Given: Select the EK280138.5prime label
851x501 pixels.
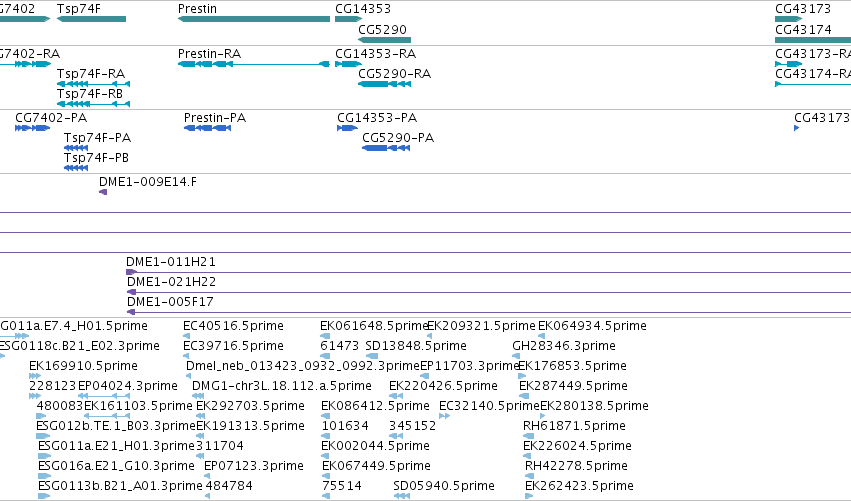Looking at the screenshot, I should coord(594,406).
